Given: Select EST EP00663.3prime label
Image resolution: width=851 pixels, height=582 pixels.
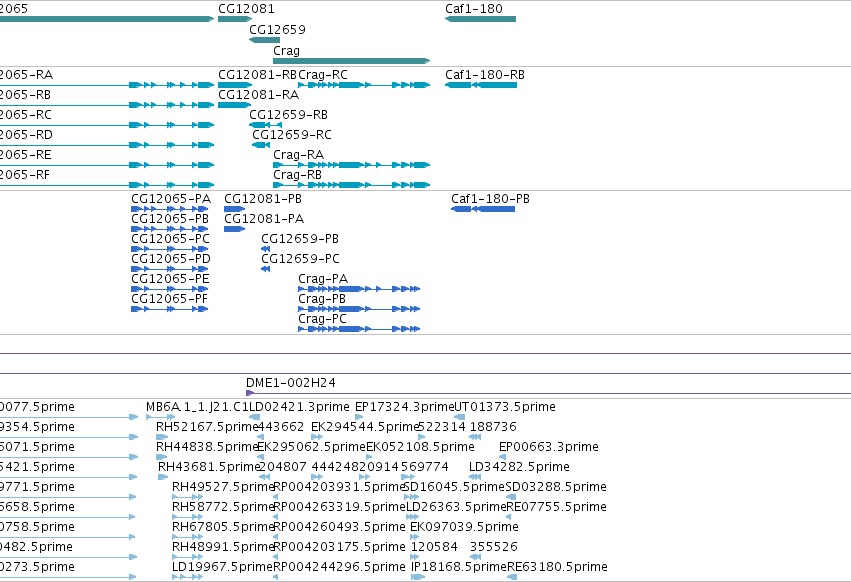Looking at the screenshot, I should point(549,447).
